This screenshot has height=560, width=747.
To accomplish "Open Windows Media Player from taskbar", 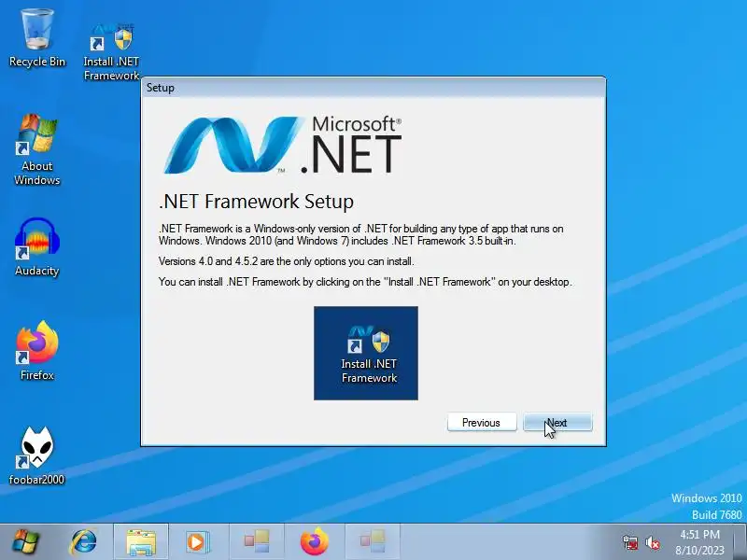I will click(x=196, y=542).
